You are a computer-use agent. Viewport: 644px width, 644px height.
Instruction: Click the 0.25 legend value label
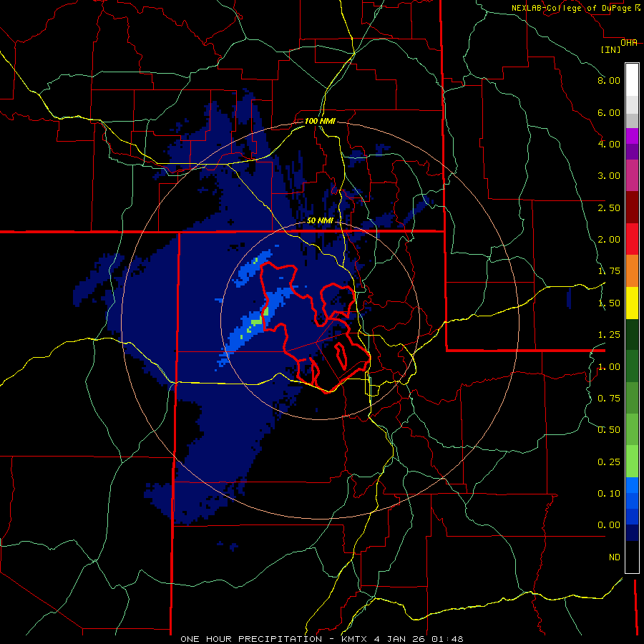click(609, 462)
